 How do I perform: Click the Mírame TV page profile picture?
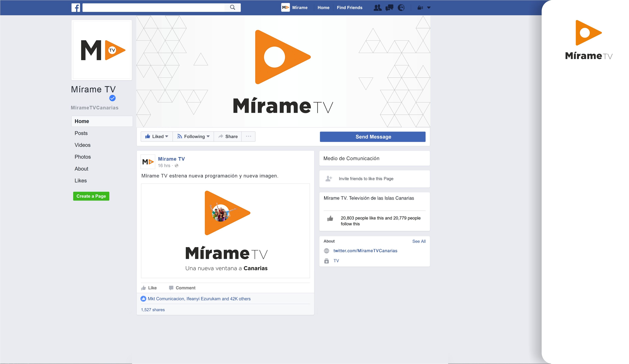pyautogui.click(x=102, y=50)
